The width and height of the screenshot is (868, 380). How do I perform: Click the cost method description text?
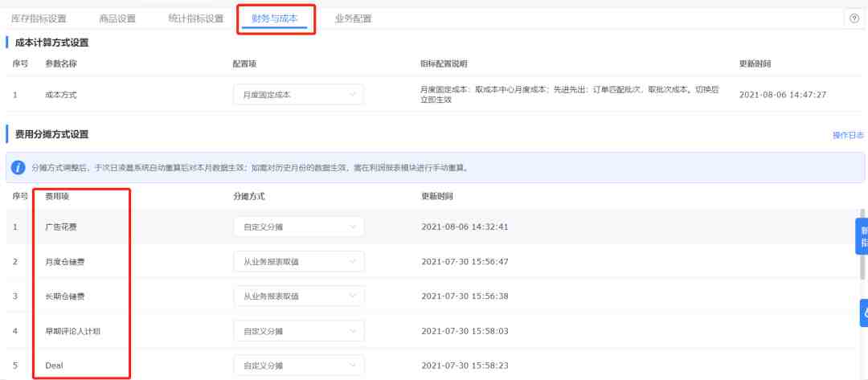click(x=570, y=95)
